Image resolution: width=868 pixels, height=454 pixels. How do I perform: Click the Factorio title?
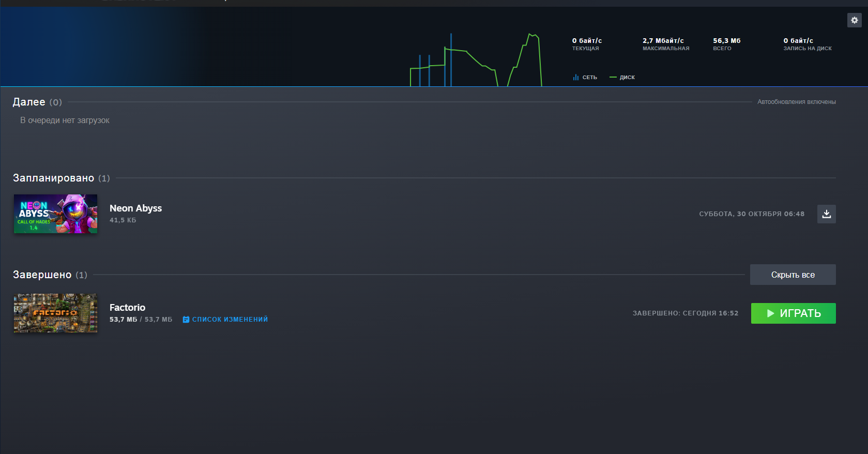click(x=127, y=308)
